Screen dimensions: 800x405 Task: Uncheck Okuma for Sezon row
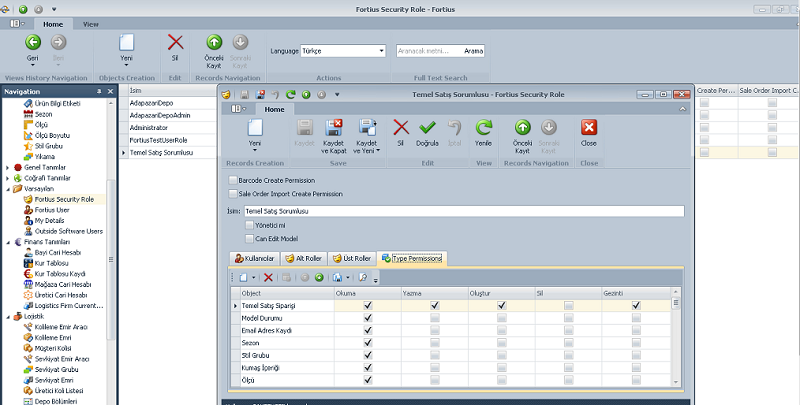click(368, 343)
